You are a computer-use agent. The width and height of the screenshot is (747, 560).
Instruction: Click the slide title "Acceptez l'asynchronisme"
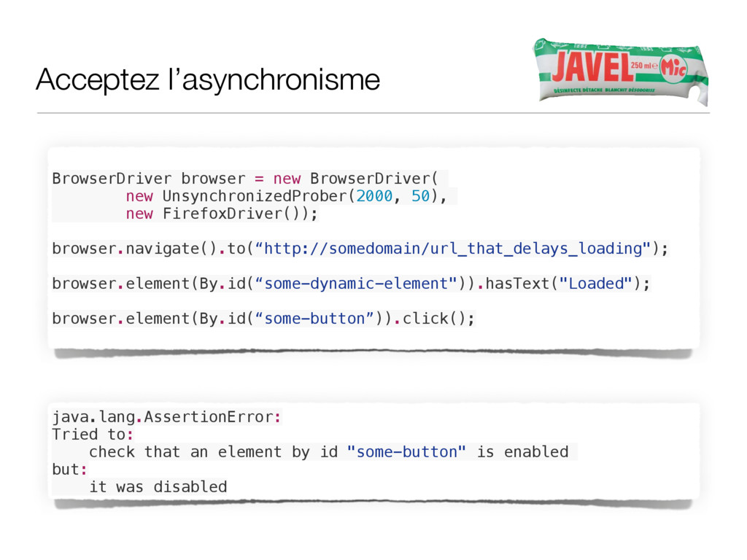208,79
